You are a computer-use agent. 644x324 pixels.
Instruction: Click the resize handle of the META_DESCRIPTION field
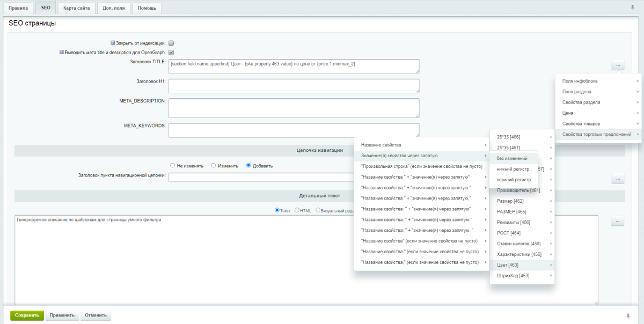(x=416, y=115)
